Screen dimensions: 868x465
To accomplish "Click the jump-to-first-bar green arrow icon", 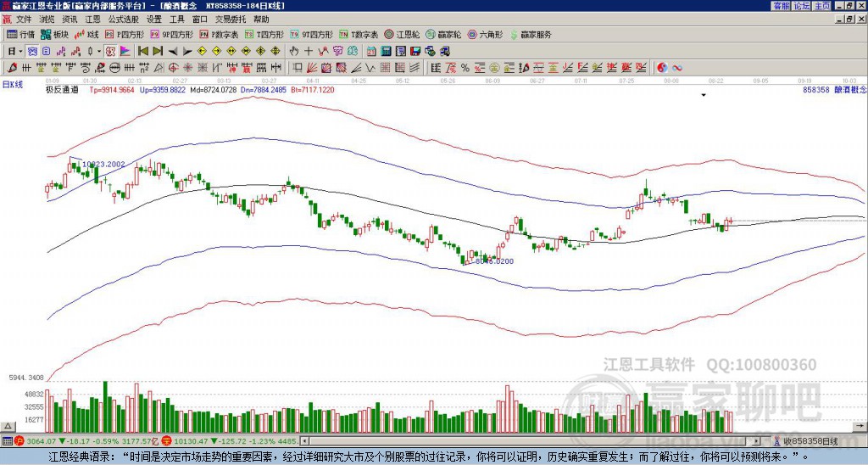I will coord(142,52).
